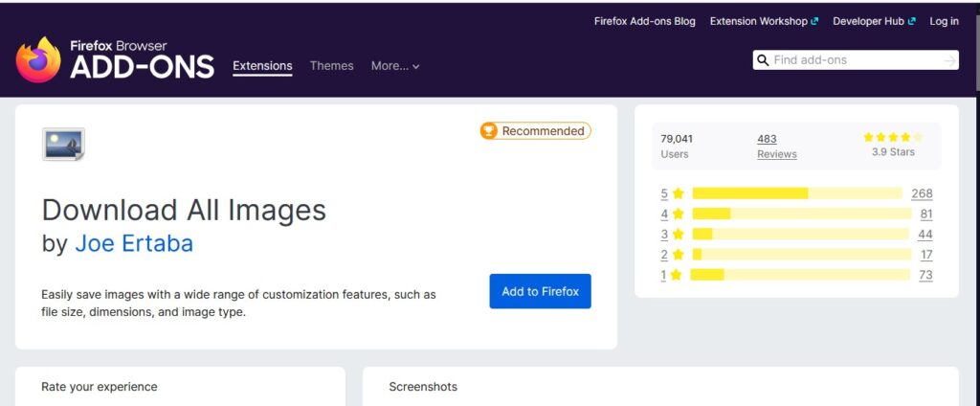Open the 483 Reviews link
This screenshot has height=406, width=980.
click(767, 139)
